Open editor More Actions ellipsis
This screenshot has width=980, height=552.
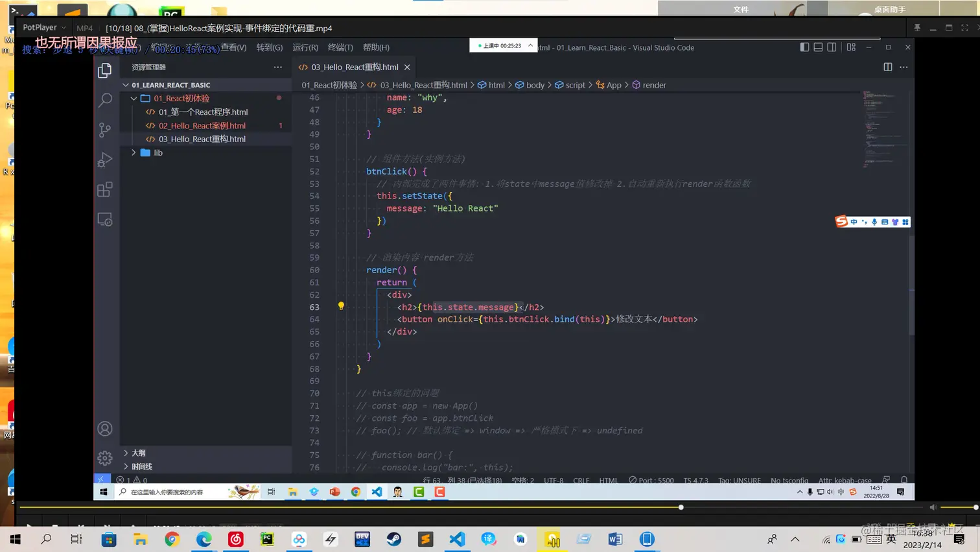[x=904, y=67]
